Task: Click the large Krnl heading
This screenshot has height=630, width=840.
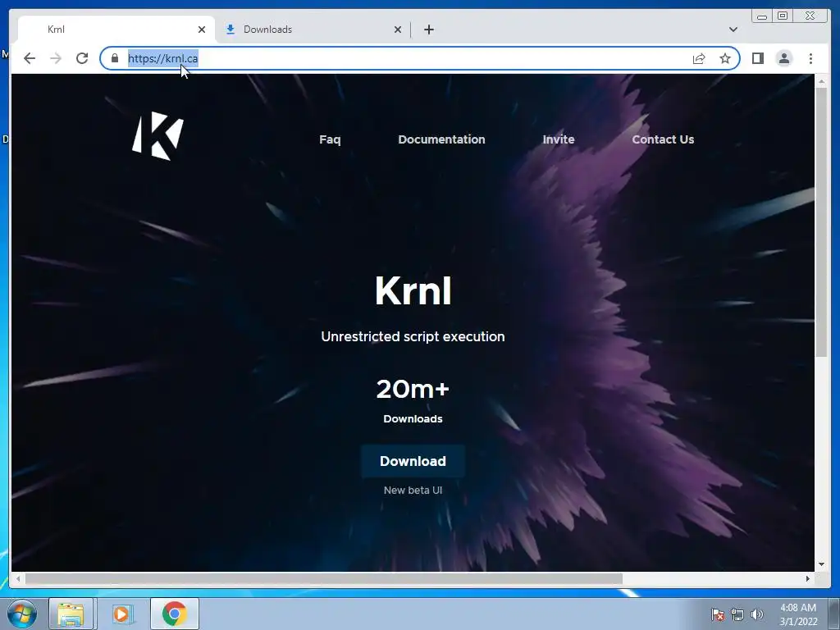Action: (413, 291)
